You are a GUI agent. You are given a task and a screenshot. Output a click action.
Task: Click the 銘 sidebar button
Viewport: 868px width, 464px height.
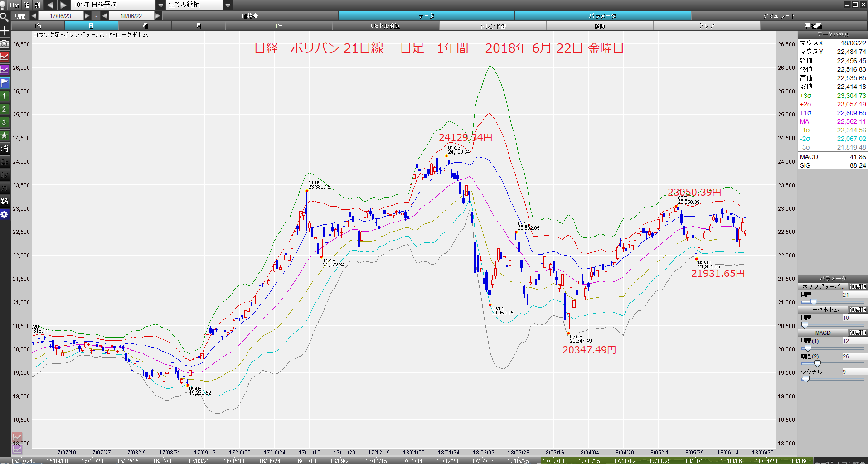point(5,201)
